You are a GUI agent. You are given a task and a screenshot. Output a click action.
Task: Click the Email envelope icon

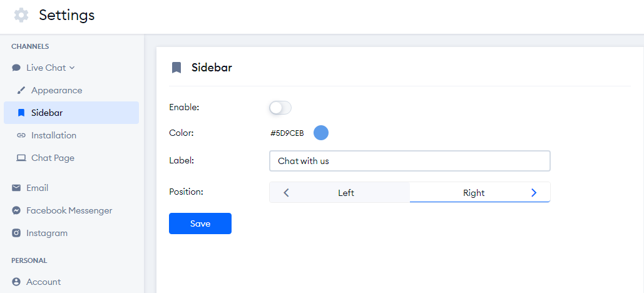(16, 188)
